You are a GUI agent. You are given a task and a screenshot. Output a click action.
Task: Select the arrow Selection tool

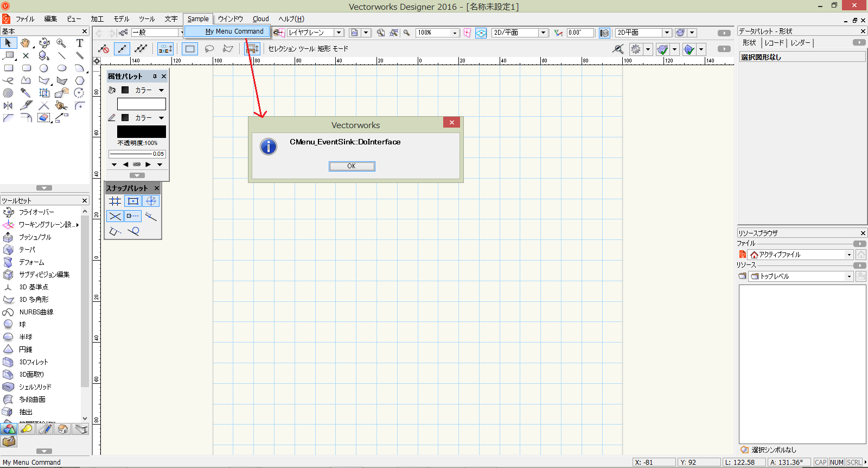[x=8, y=43]
